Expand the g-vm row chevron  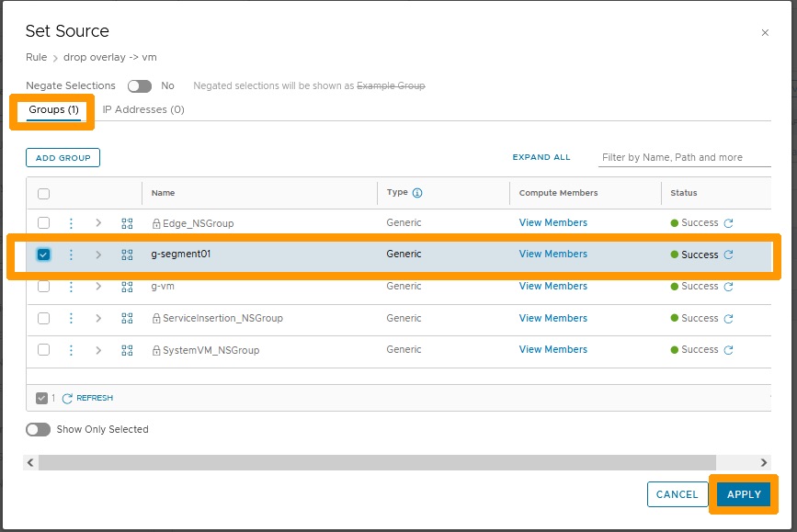point(98,286)
